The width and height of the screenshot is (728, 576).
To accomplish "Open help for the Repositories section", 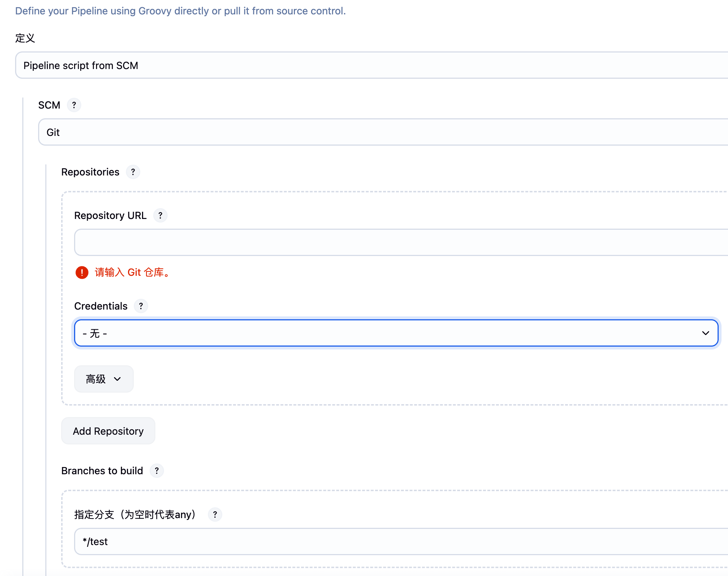I will (133, 172).
